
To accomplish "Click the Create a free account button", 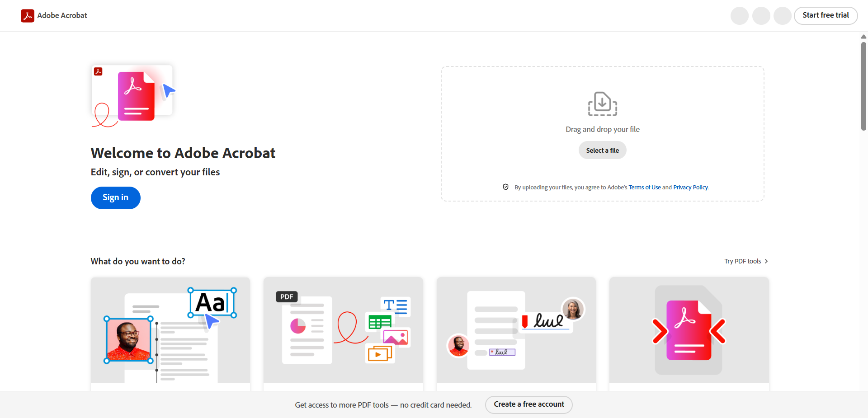I will coord(529,404).
